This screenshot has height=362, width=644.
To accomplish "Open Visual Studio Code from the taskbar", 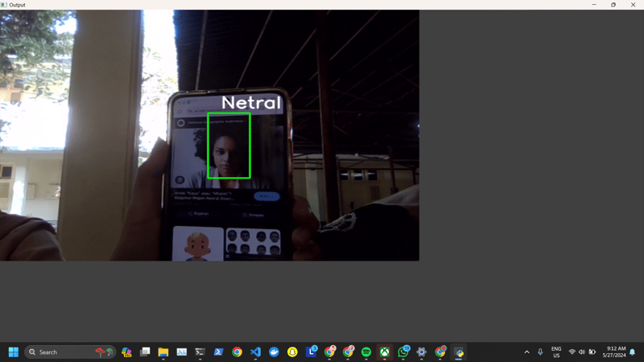I will click(255, 352).
